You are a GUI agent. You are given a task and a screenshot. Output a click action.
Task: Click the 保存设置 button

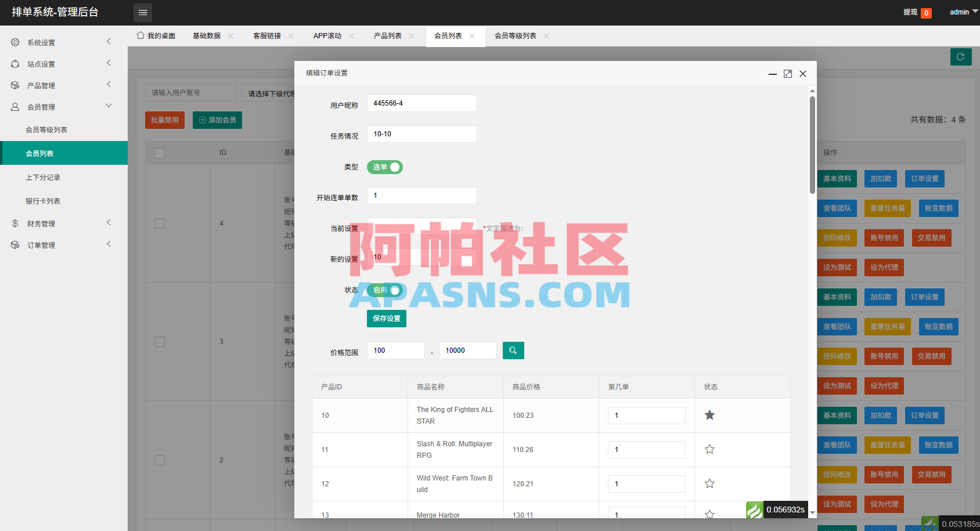pos(387,319)
